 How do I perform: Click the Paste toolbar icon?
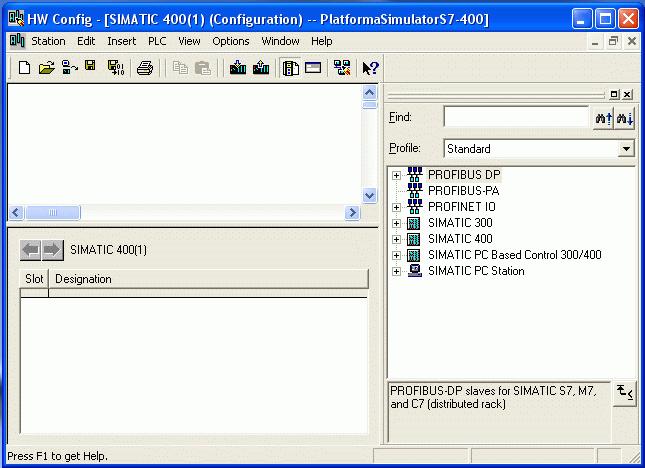point(202,67)
